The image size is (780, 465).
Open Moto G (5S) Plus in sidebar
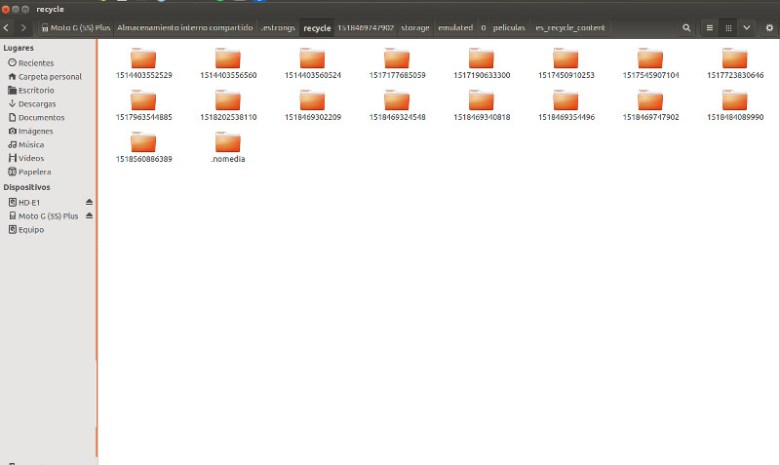coord(47,216)
